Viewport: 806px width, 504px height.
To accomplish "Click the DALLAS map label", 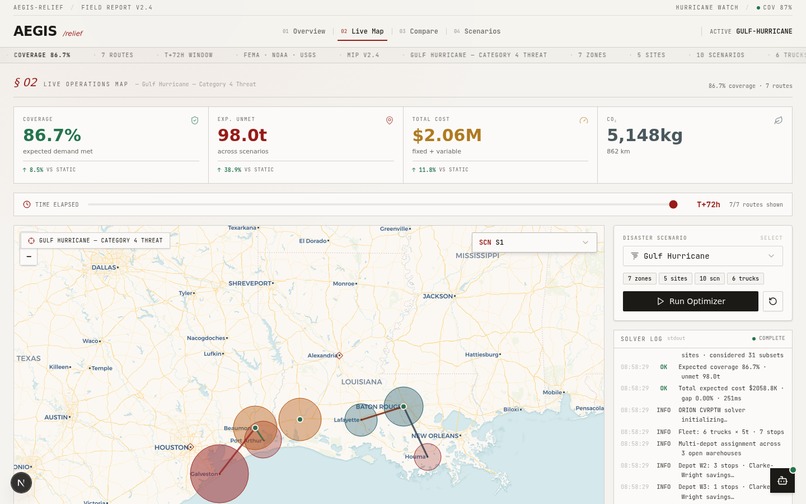I will point(104,267).
